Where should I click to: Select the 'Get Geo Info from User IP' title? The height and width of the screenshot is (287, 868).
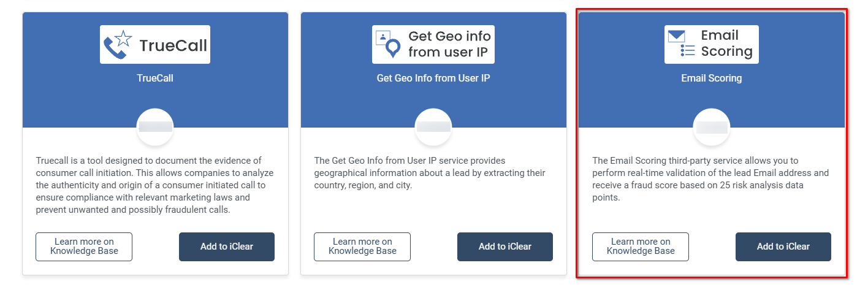click(433, 78)
